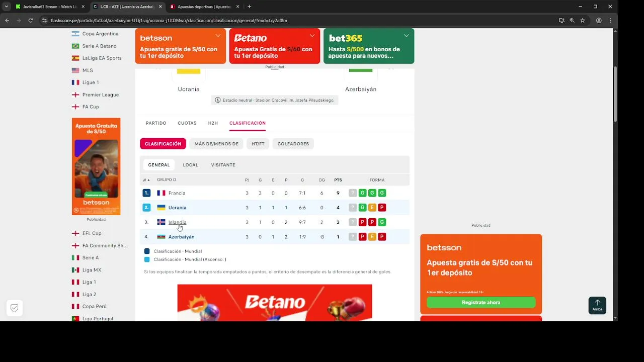Screen dimensions: 644x362
Task: Open Liga Portugal in the sidebar
Action: (98, 318)
